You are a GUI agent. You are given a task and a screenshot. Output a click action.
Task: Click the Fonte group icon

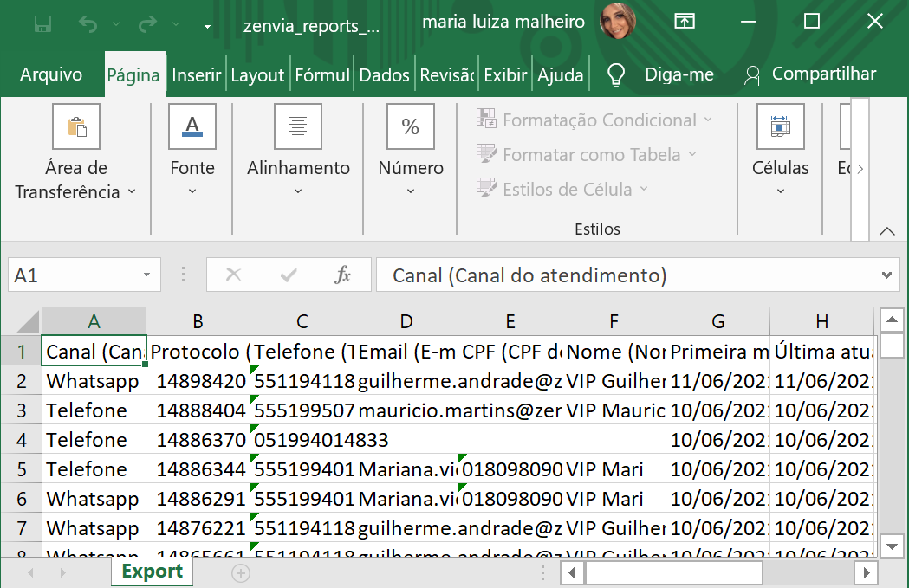coord(192,126)
